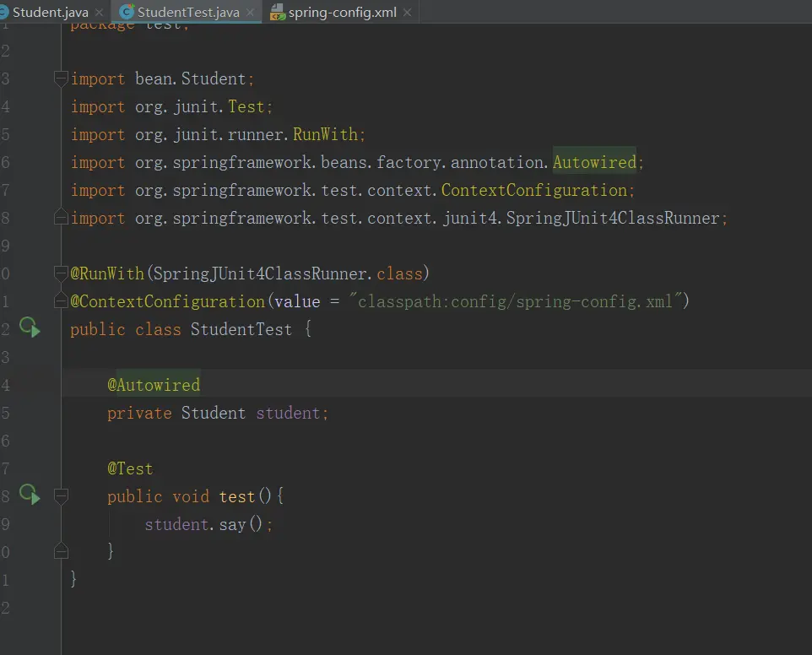The height and width of the screenshot is (655, 812).
Task: Open the spring-config.xml tab
Action: 343,12
